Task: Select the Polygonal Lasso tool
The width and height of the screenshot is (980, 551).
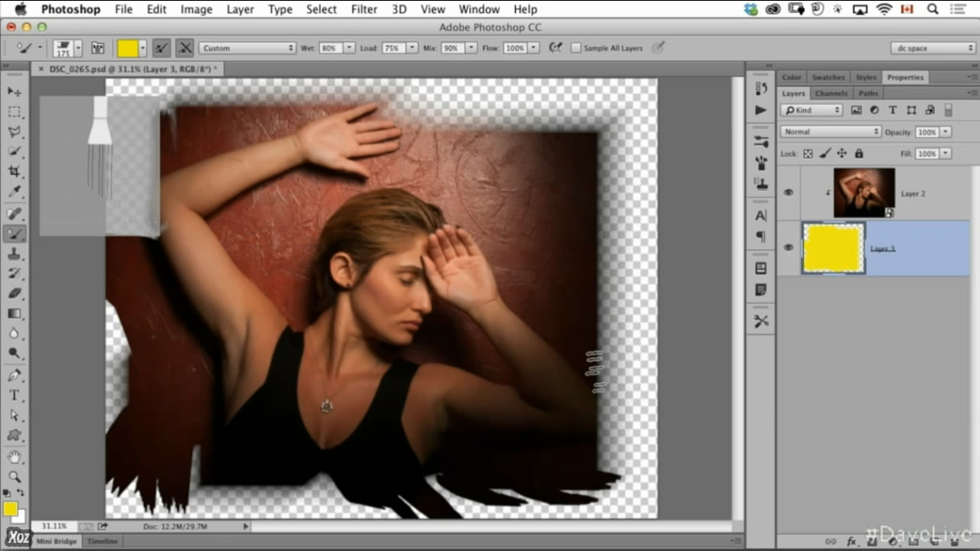Action: pyautogui.click(x=15, y=131)
